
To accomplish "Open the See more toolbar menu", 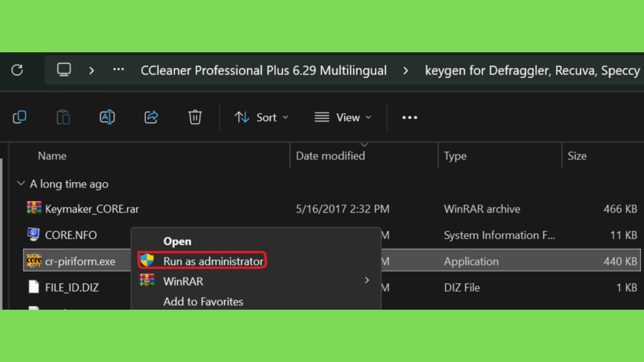I will tap(409, 118).
